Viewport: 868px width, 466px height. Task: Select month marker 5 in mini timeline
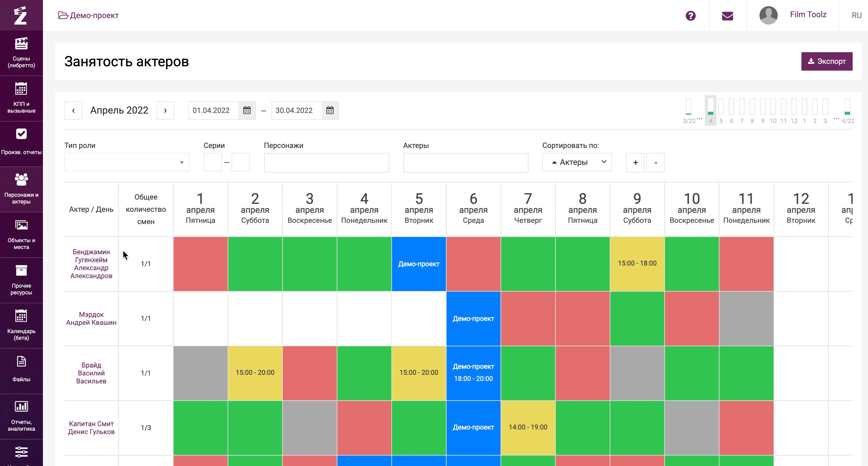click(x=721, y=111)
